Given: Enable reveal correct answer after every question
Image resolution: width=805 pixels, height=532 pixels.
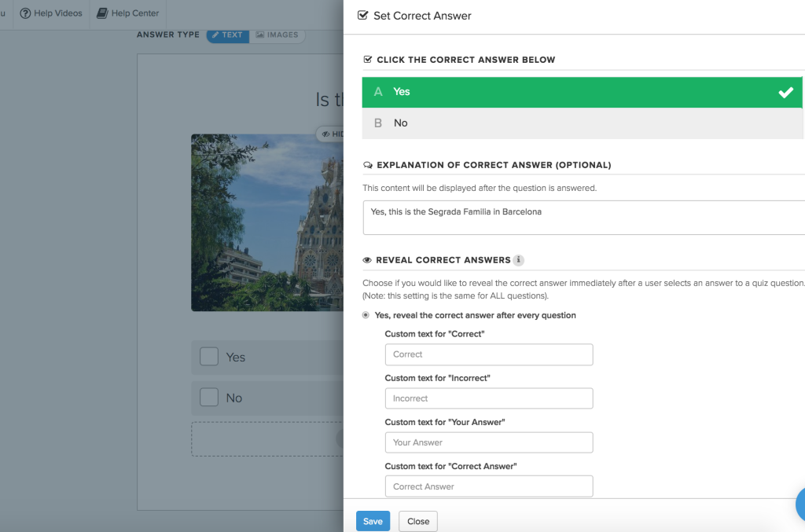Looking at the screenshot, I should pos(366,315).
